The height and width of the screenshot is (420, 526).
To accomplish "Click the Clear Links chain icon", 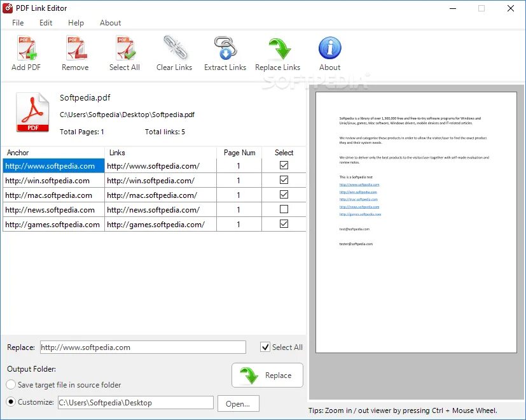I will tap(175, 48).
